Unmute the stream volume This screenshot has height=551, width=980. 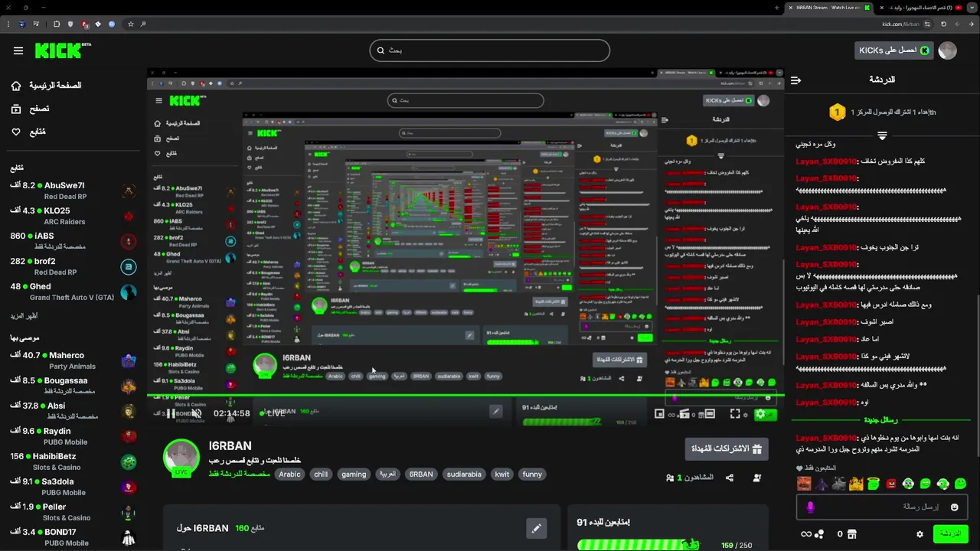pyautogui.click(x=196, y=413)
